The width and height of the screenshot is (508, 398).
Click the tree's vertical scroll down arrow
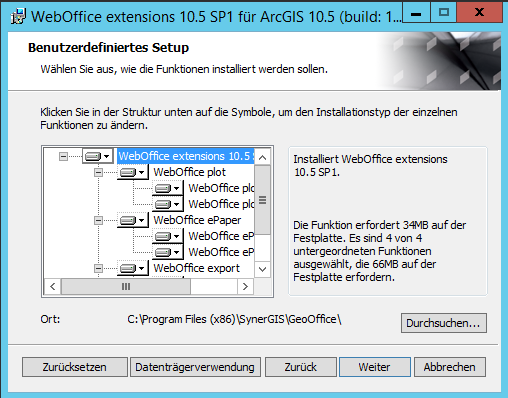tap(262, 269)
